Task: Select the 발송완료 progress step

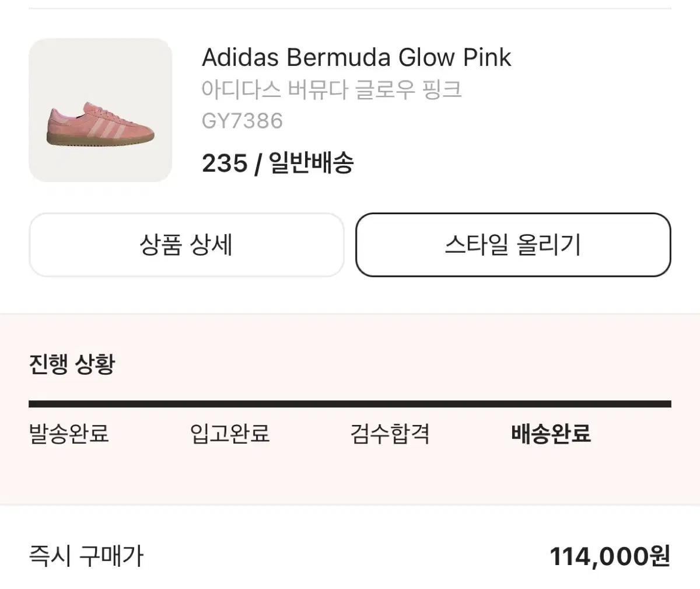Action: tap(69, 434)
